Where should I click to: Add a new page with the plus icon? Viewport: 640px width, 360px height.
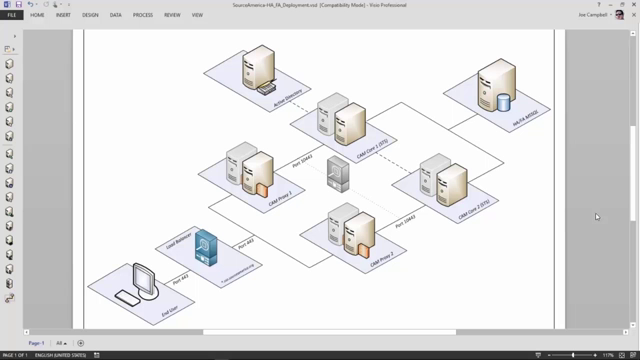coord(80,343)
